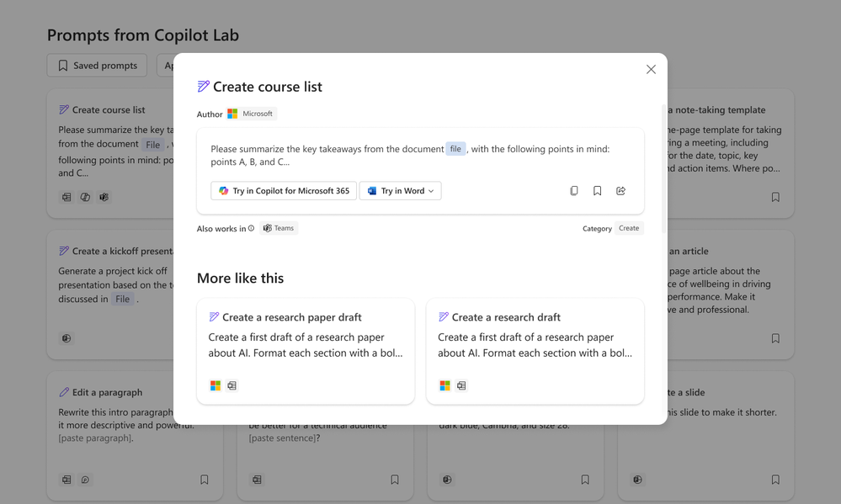The image size is (841, 504).
Task: Click Word icon on research paper draft card
Action: tap(232, 385)
